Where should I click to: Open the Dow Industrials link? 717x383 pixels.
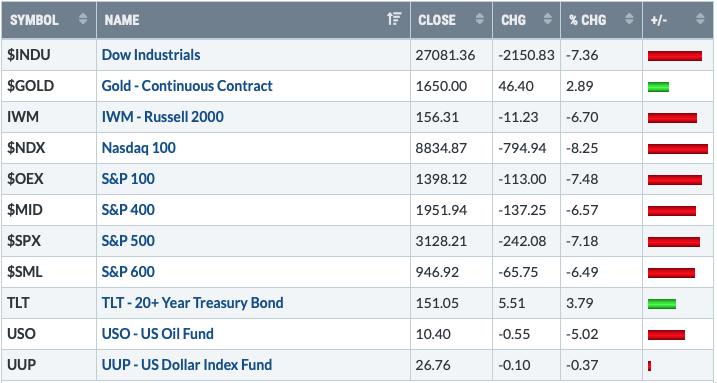coord(151,55)
